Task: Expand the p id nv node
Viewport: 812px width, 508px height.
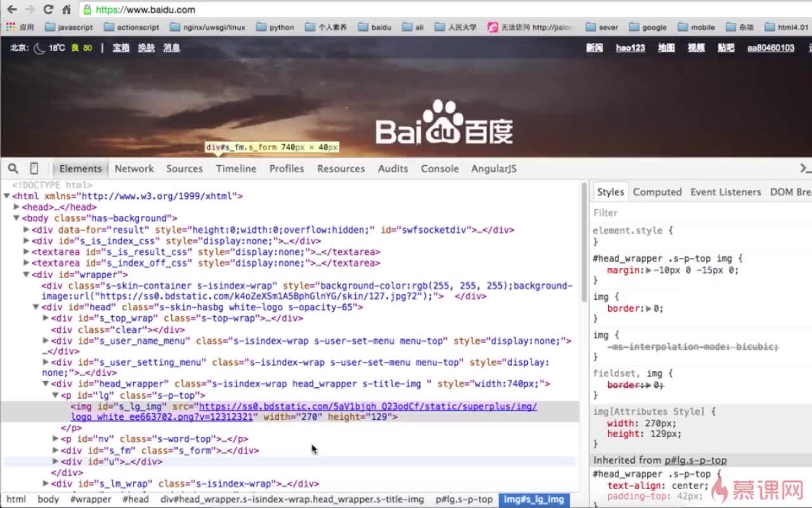Action: 55,439
